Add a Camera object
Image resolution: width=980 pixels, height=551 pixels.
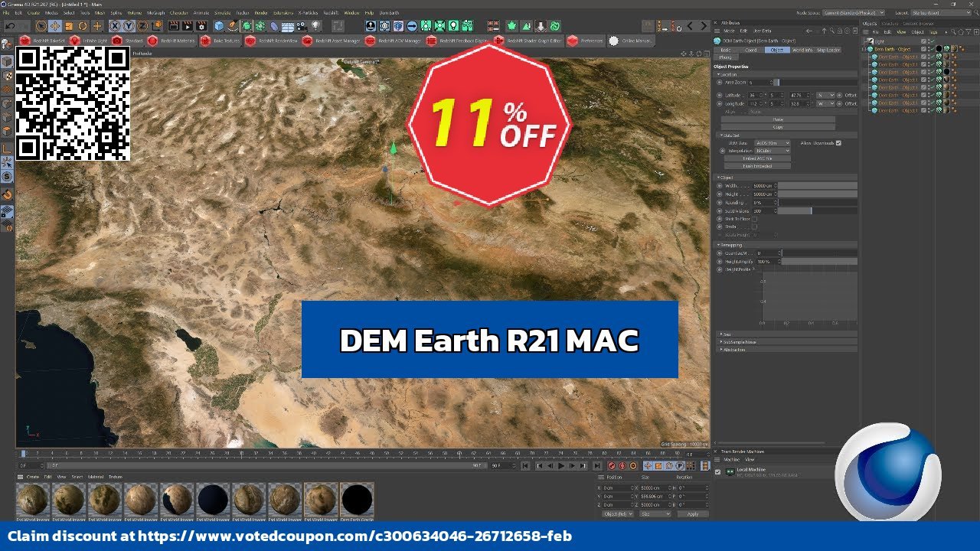(x=301, y=26)
